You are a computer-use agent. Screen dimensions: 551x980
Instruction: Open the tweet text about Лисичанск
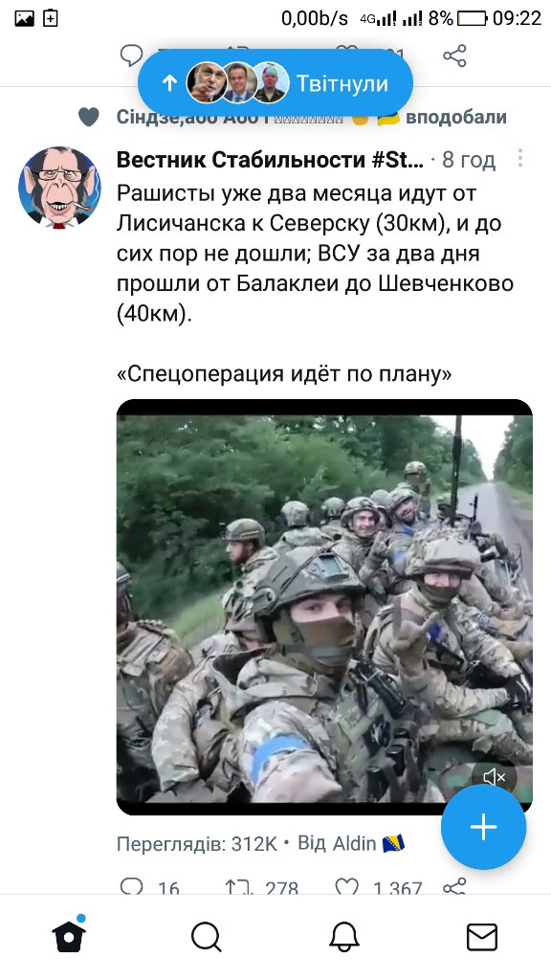(315, 255)
